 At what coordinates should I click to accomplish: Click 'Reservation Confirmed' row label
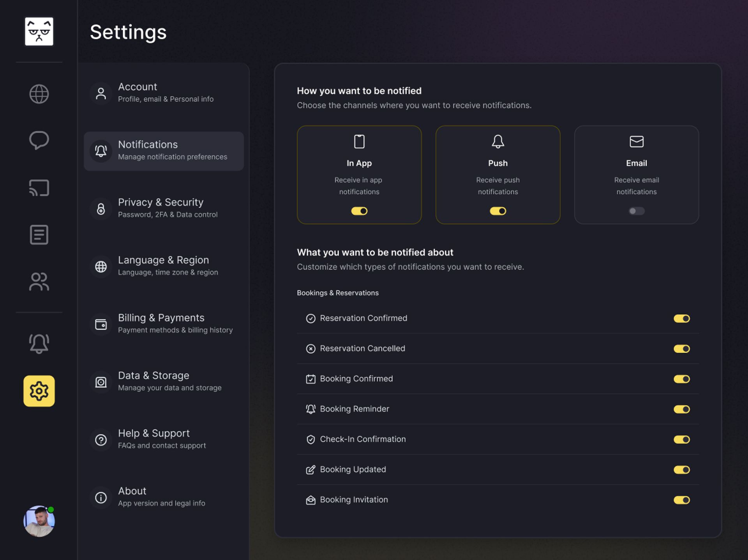pos(363,318)
